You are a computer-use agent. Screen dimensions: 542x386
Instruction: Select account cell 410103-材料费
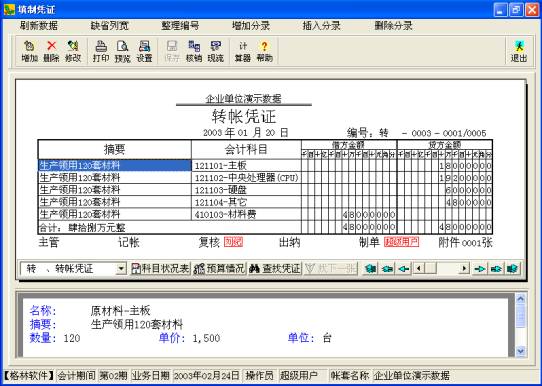pyautogui.click(x=246, y=215)
